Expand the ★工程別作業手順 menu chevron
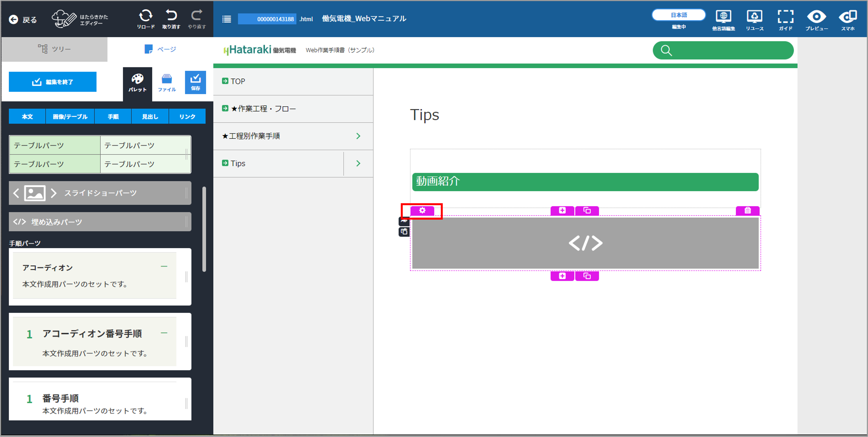This screenshot has height=437, width=868. [358, 136]
